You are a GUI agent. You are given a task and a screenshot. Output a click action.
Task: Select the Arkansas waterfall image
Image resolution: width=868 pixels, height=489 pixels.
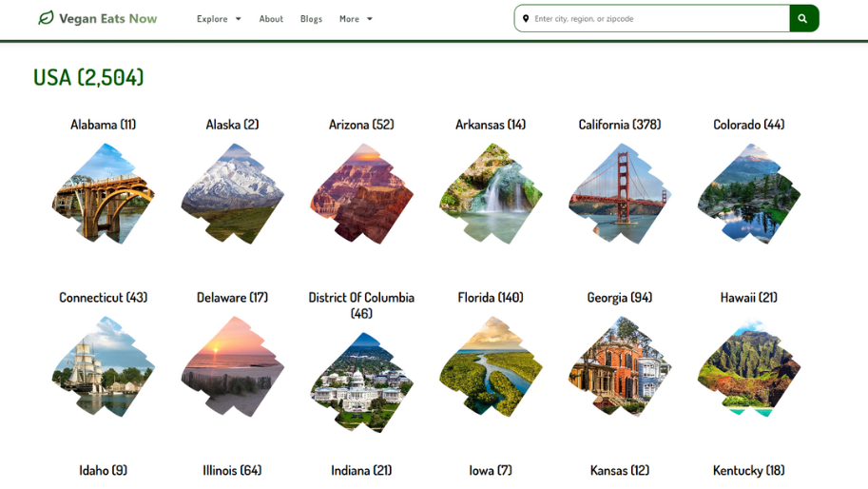491,193
